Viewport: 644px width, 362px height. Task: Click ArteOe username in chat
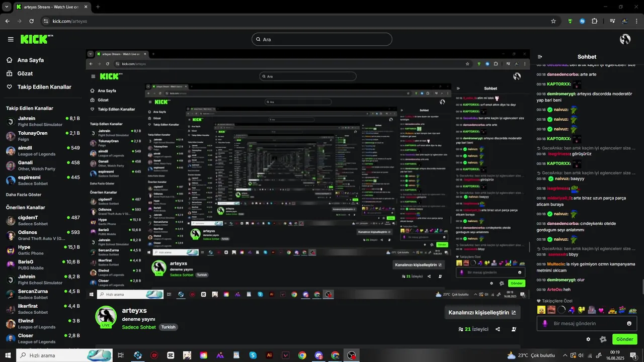click(554, 290)
